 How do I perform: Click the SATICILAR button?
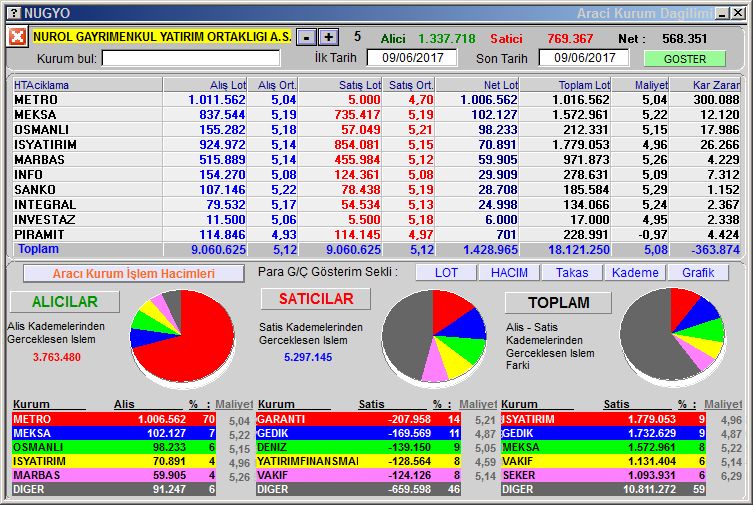(316, 299)
